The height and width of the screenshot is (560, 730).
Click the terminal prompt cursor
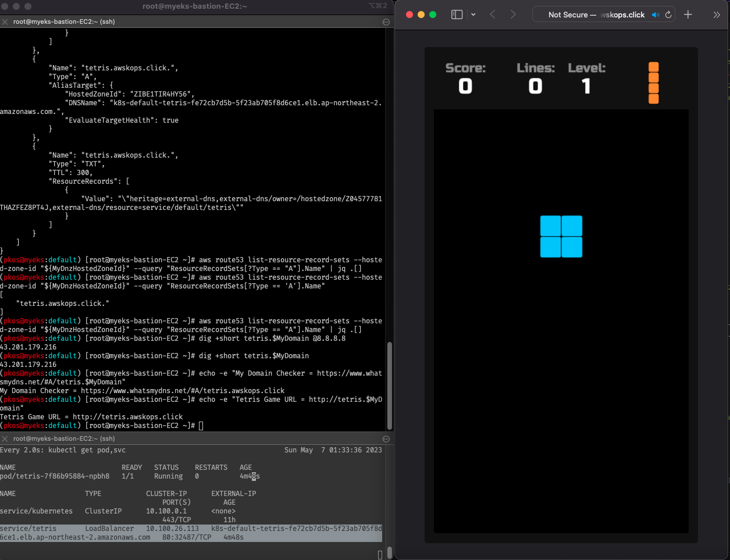point(201,426)
